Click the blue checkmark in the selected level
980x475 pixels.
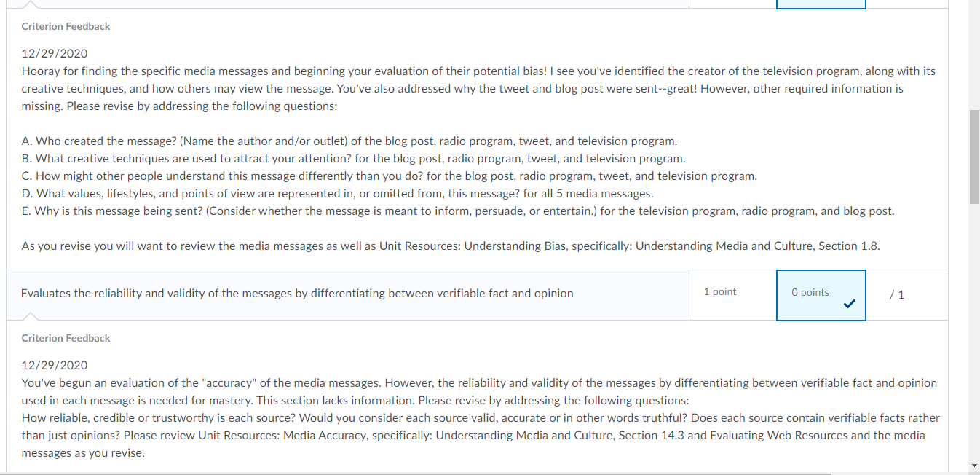point(848,304)
